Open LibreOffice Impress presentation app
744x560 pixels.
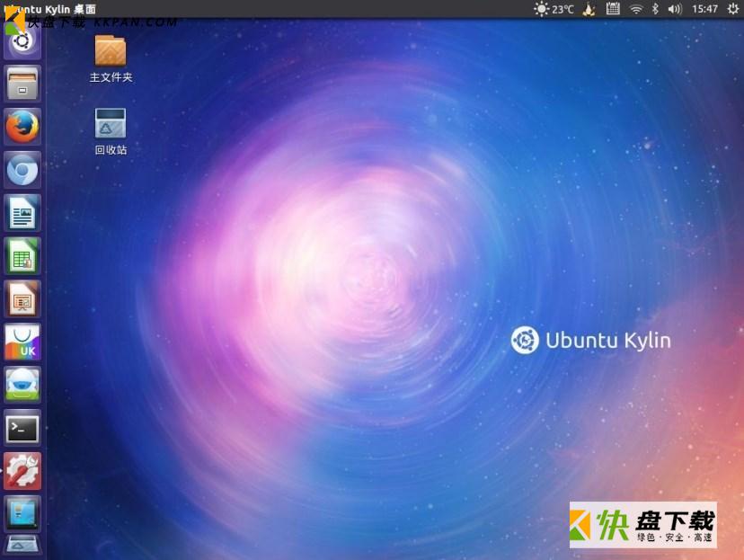pyautogui.click(x=22, y=299)
